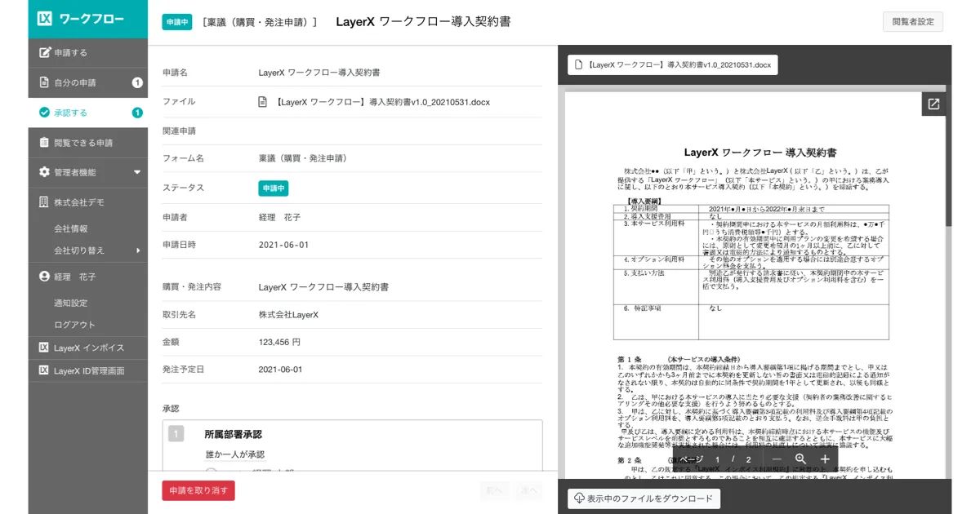Select 承認する in sidebar

tap(88, 113)
